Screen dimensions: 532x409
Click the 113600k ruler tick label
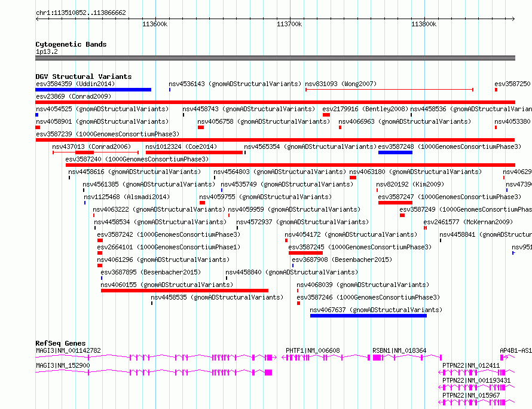pos(155,24)
